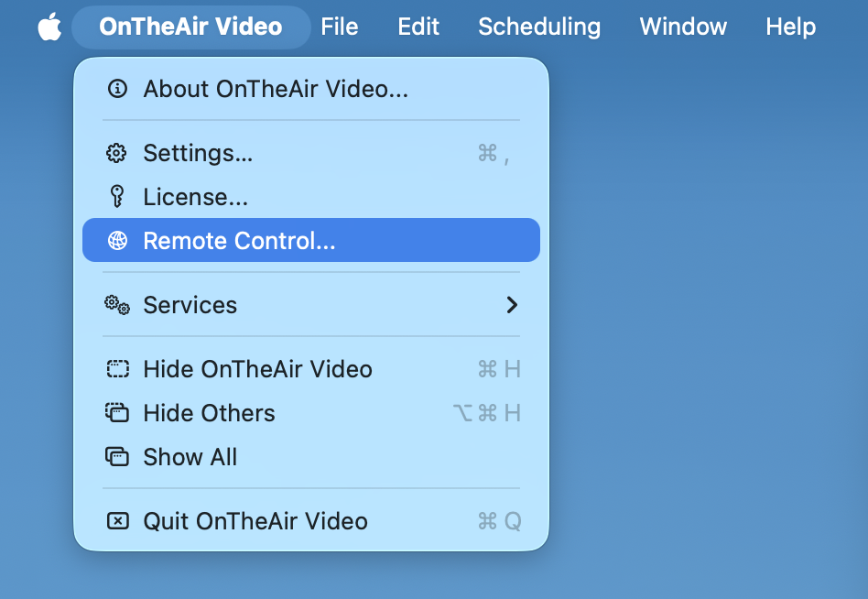868x599 pixels.
Task: Click the Hide Others stacked-windows icon
Action: 117,413
